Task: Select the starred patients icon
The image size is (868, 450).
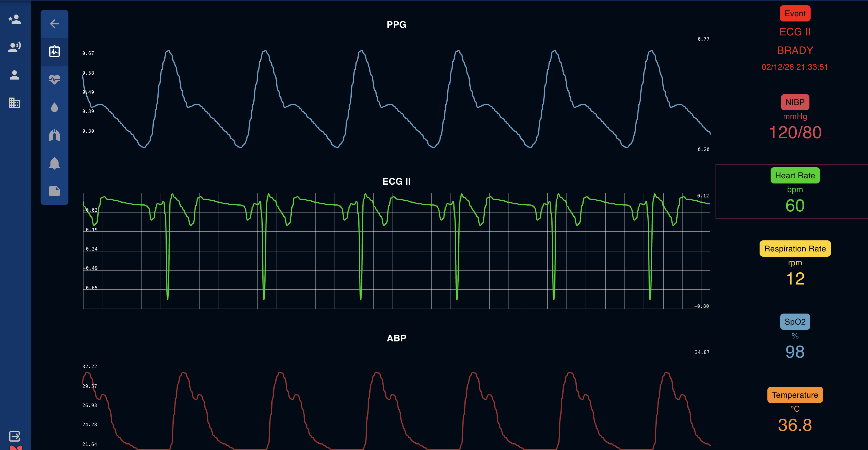Action: click(15, 19)
